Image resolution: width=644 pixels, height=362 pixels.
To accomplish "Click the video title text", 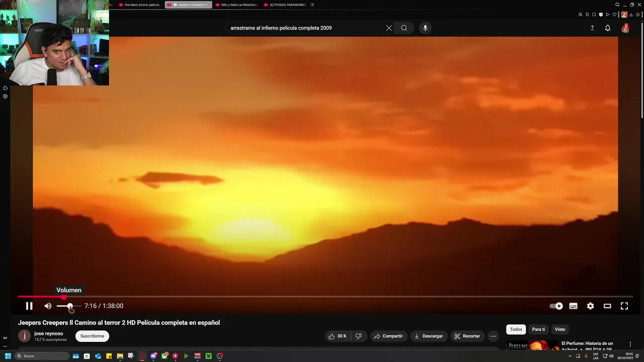I will click(x=119, y=323).
